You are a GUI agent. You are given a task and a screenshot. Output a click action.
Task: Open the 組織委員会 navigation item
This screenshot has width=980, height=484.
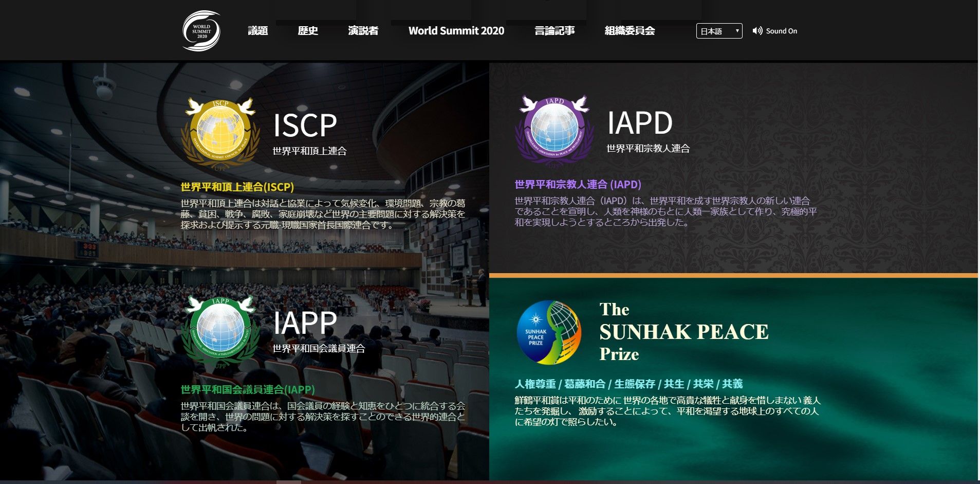(630, 31)
